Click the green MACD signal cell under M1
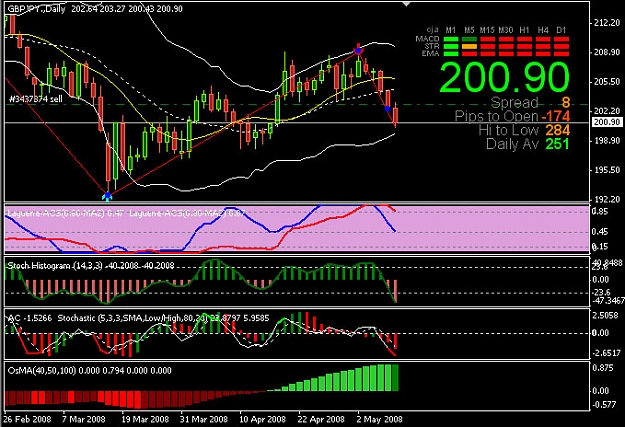The width and height of the screenshot is (625, 427). (x=451, y=39)
